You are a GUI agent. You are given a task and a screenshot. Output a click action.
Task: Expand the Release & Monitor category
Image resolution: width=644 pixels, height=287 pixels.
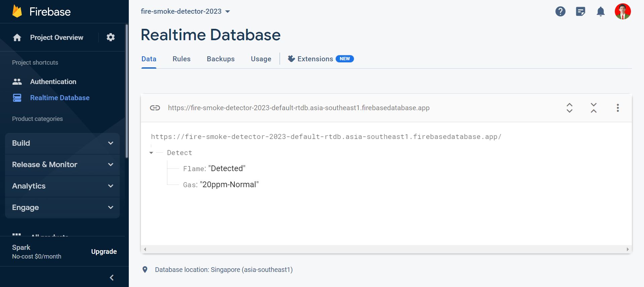(62, 164)
